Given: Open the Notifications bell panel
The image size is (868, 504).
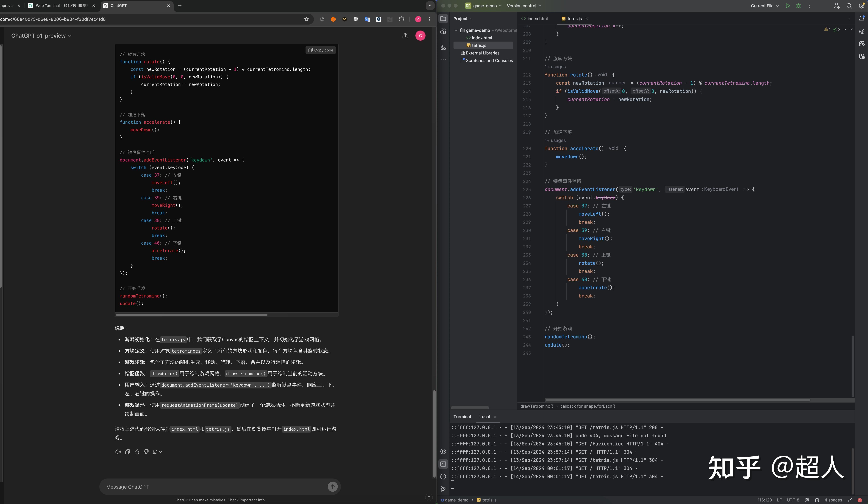Looking at the screenshot, I should click(861, 19).
